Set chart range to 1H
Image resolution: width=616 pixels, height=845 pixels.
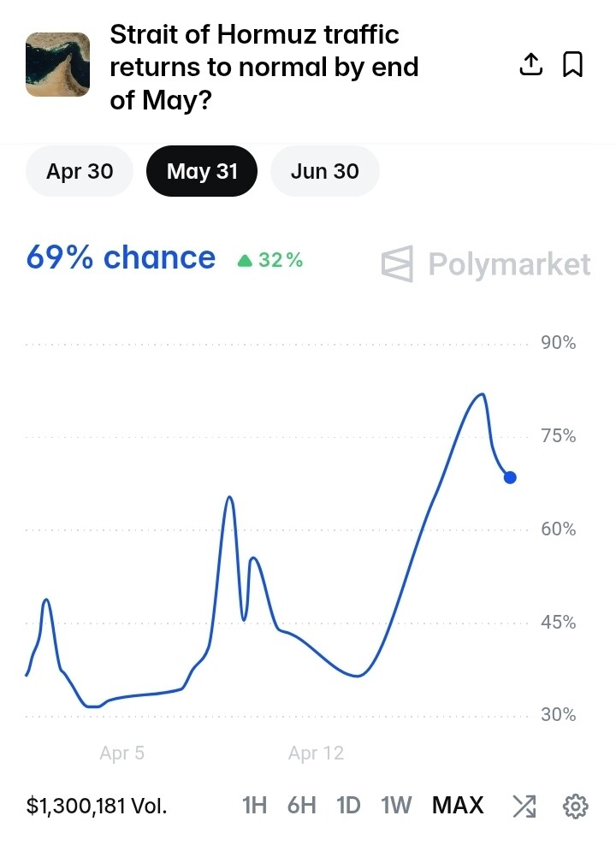point(255,806)
